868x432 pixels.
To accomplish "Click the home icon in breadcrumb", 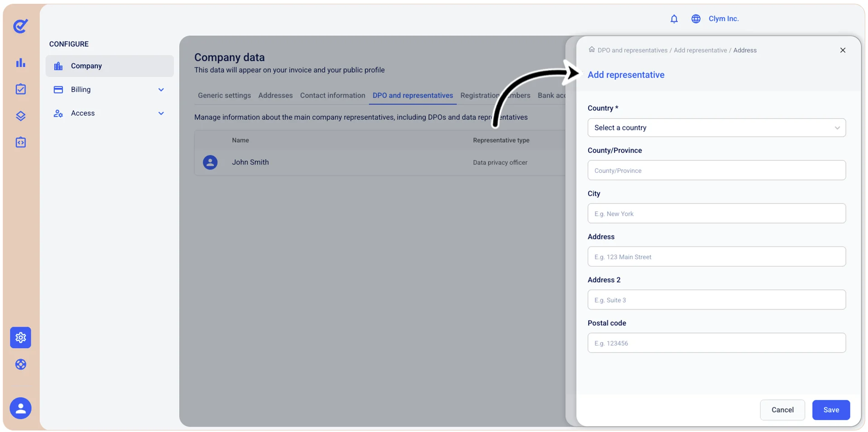I will coord(591,50).
